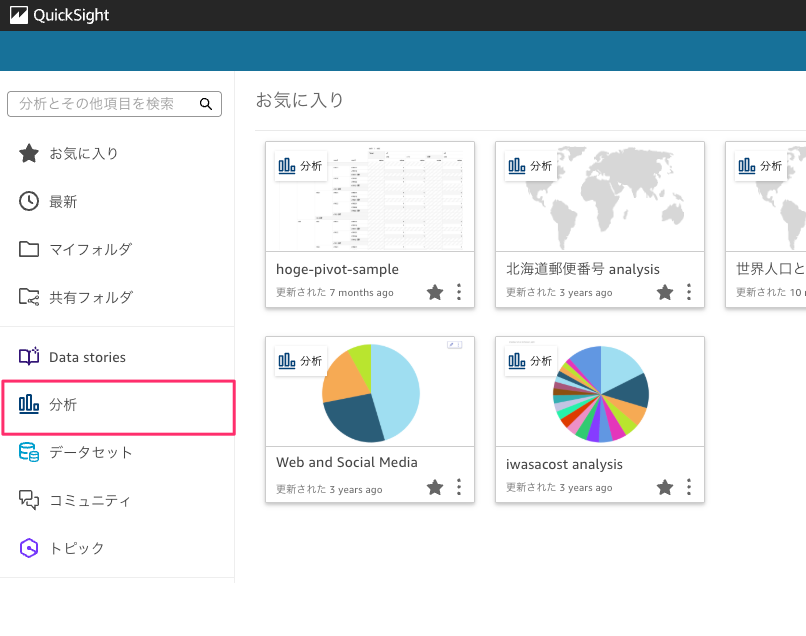Open the 北海道郵便番号 analysis title link
806x636 pixels.
coord(582,269)
